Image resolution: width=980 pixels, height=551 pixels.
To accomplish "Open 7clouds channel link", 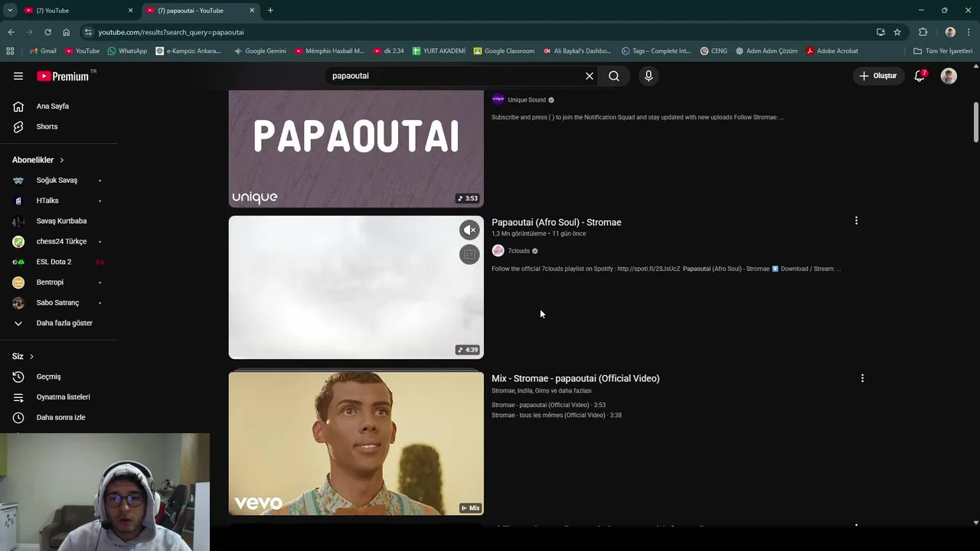I will click(x=519, y=251).
